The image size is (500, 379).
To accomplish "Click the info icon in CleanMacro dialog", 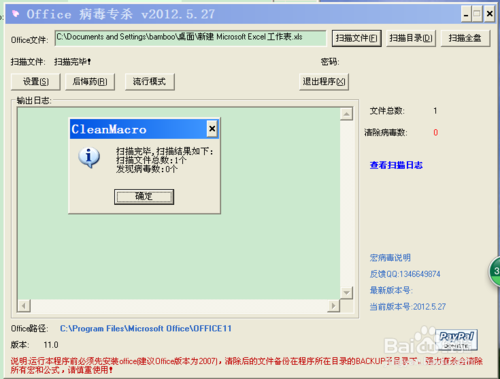I will click(x=89, y=157).
